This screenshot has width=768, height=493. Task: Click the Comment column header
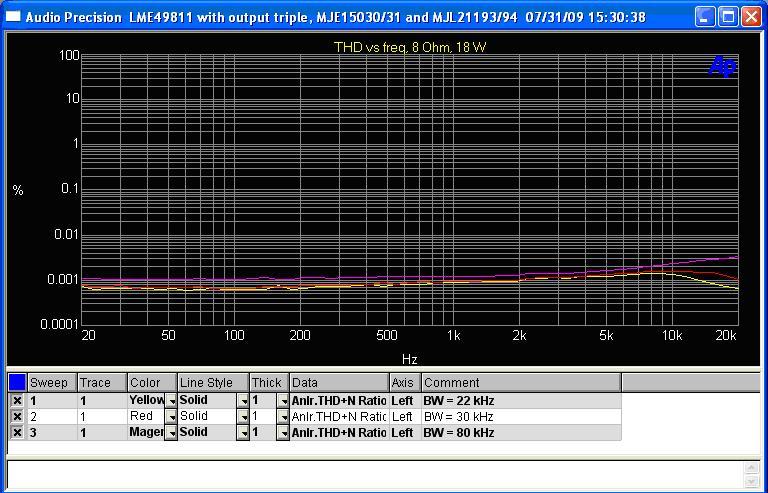point(520,382)
